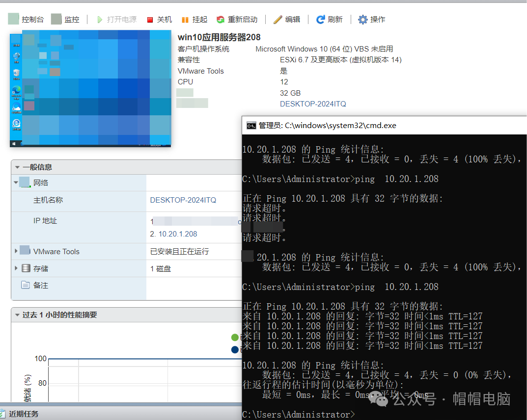Open the 近期任务 recent tasks panel
The height and width of the screenshot is (420, 527).
coord(23,414)
